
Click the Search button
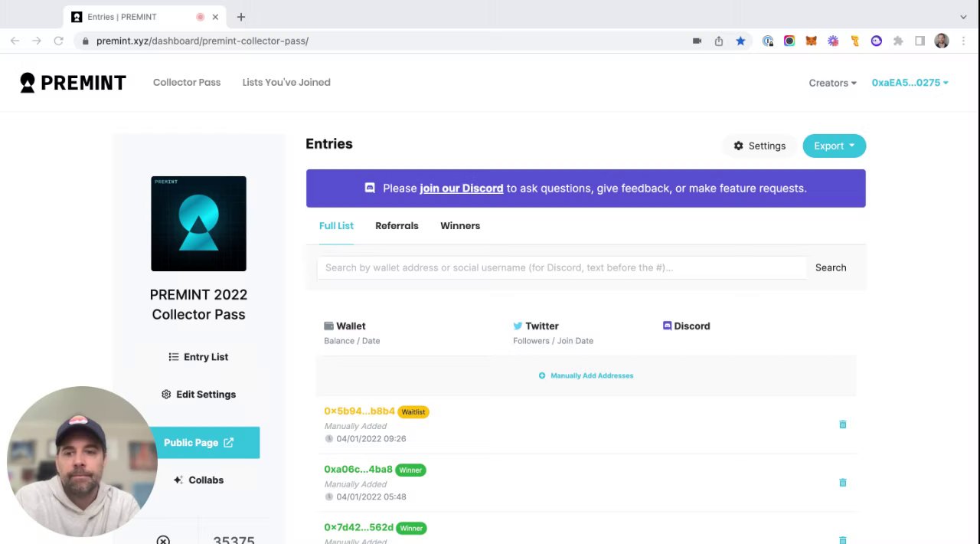pos(831,267)
